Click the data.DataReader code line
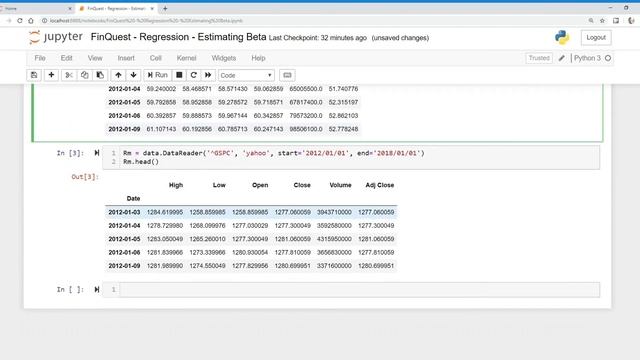This screenshot has height=360, width=640. pos(273,153)
